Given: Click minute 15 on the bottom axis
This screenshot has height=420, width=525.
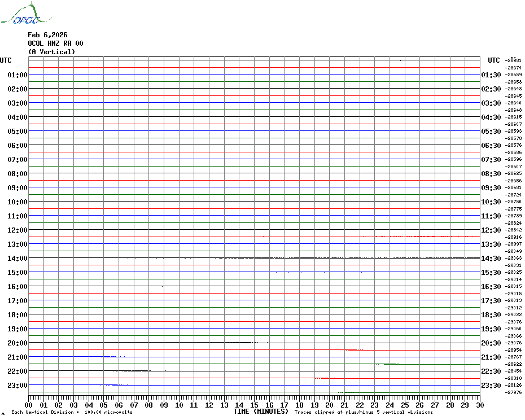Looking at the screenshot, I should tap(254, 405).
